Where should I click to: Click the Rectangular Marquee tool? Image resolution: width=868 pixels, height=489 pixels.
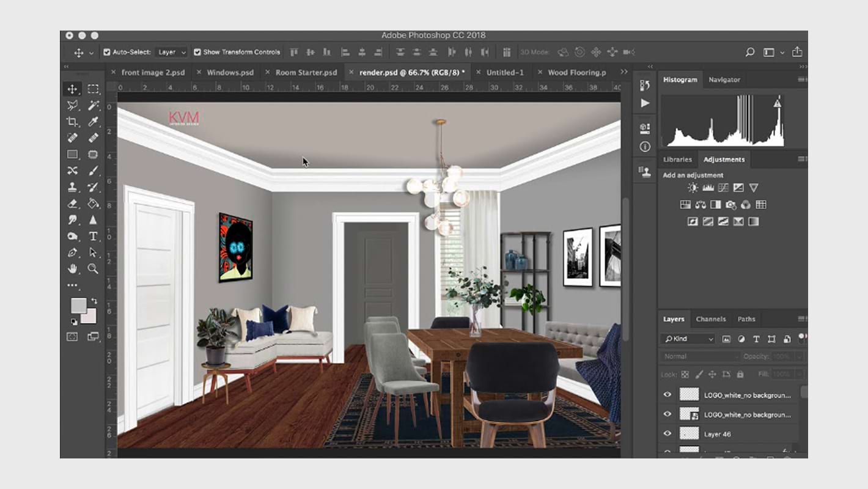(x=93, y=89)
